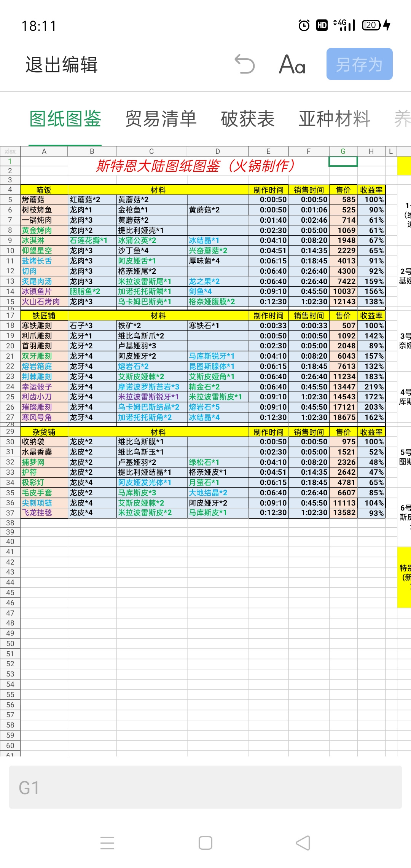Select the 图纸图鉴 sheet tab
411x868 pixels.
coord(65,119)
